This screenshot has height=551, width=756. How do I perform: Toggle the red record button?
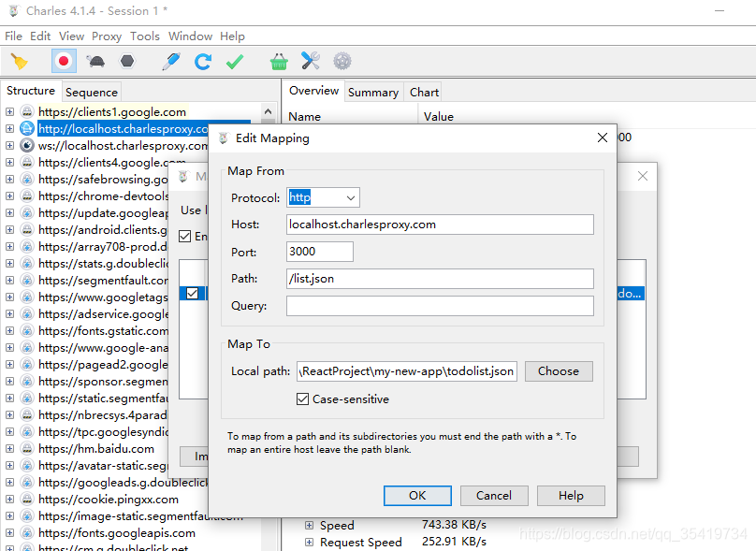pos(64,61)
